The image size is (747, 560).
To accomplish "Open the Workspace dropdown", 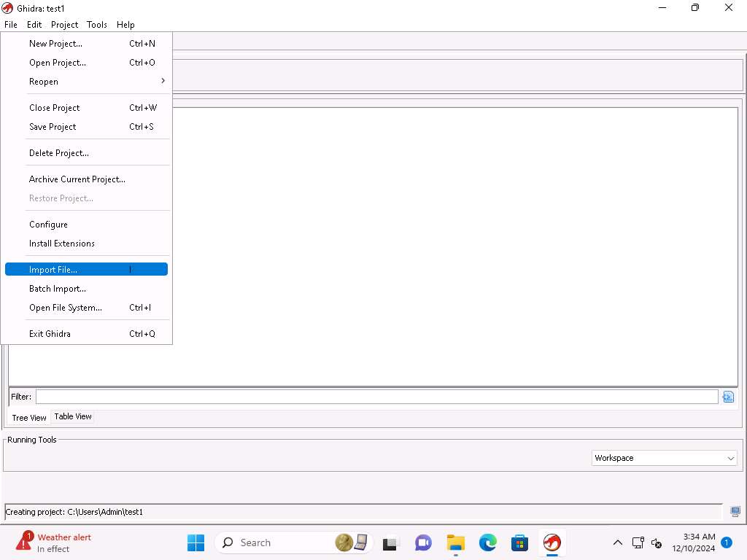I will (664, 458).
